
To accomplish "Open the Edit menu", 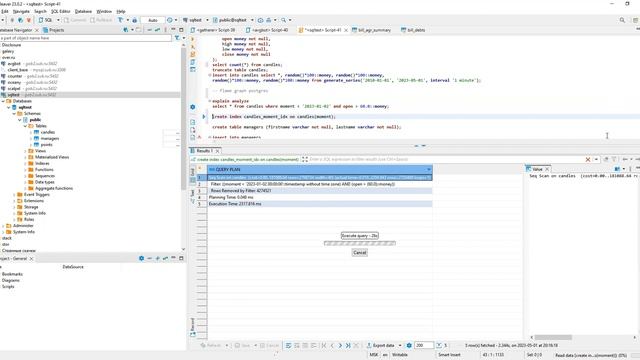I will pos(4,11).
